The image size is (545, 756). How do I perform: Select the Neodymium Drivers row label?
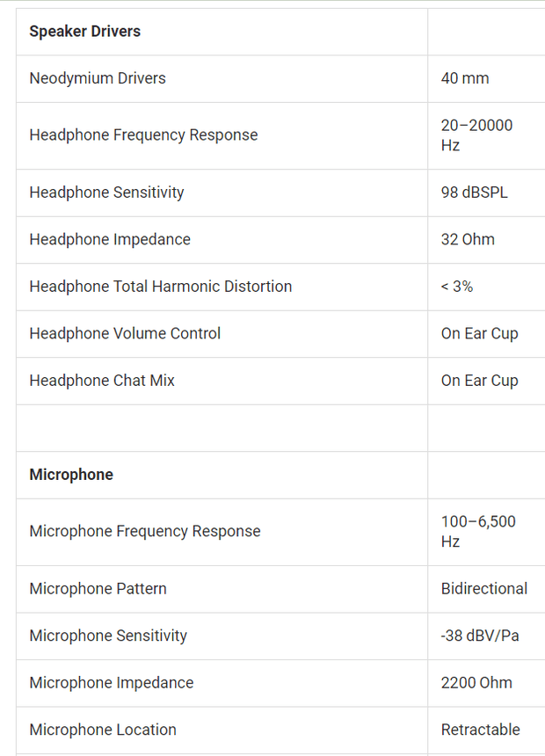pyautogui.click(x=98, y=78)
